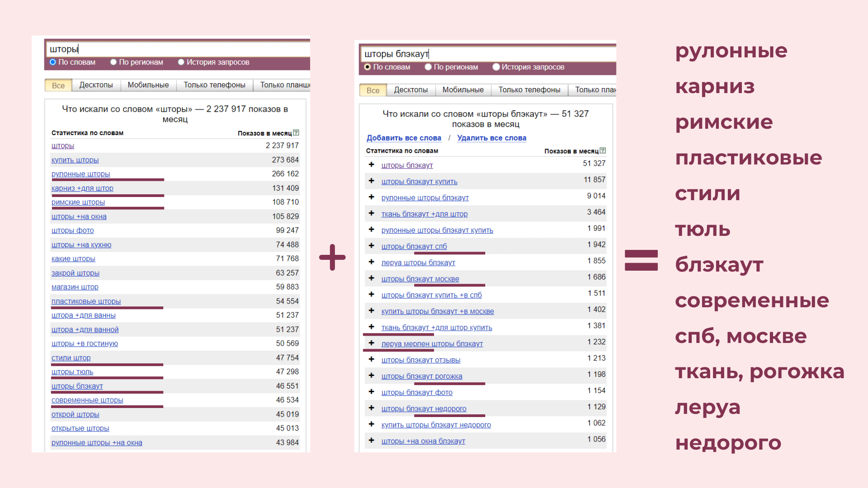Click plus beside «шторы блэкаут купить +в спб»
The image size is (868, 488).
pyautogui.click(x=371, y=295)
